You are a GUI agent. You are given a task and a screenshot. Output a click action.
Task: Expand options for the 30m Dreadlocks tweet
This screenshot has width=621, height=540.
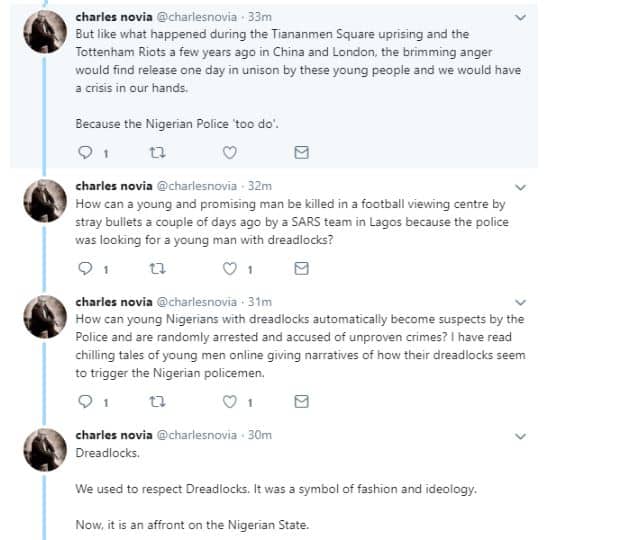point(520,436)
